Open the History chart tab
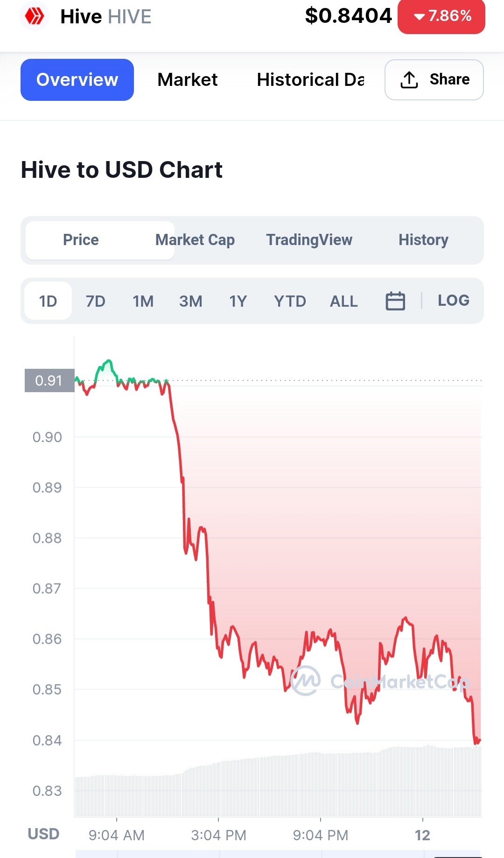504x858 pixels. tap(423, 240)
